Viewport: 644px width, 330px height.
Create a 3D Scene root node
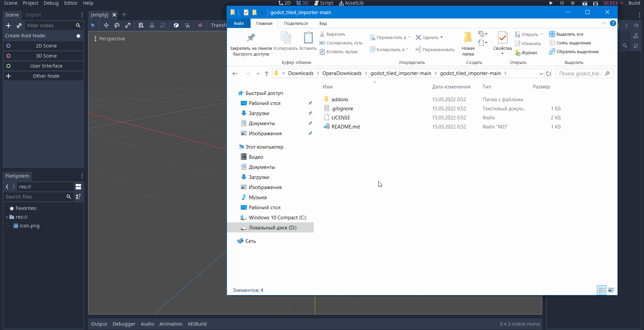point(43,56)
